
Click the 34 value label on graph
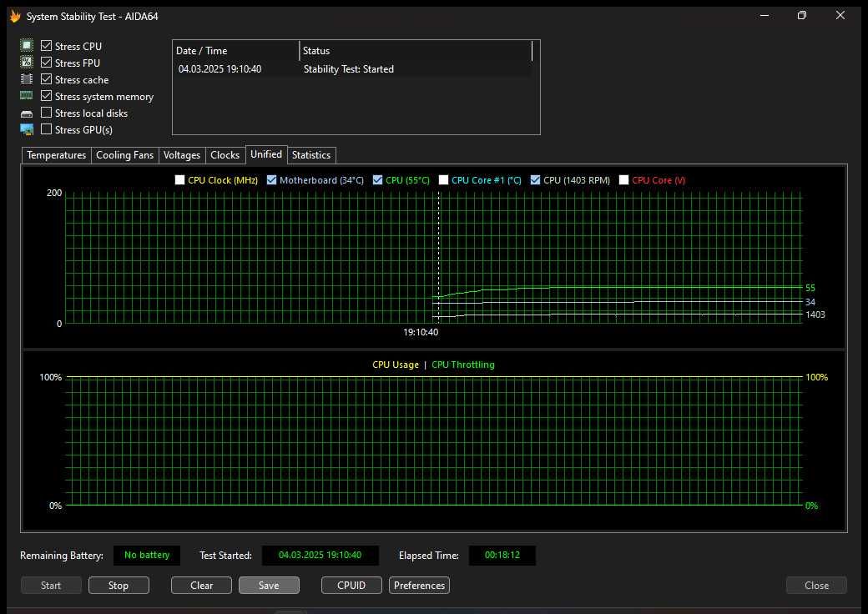[810, 302]
